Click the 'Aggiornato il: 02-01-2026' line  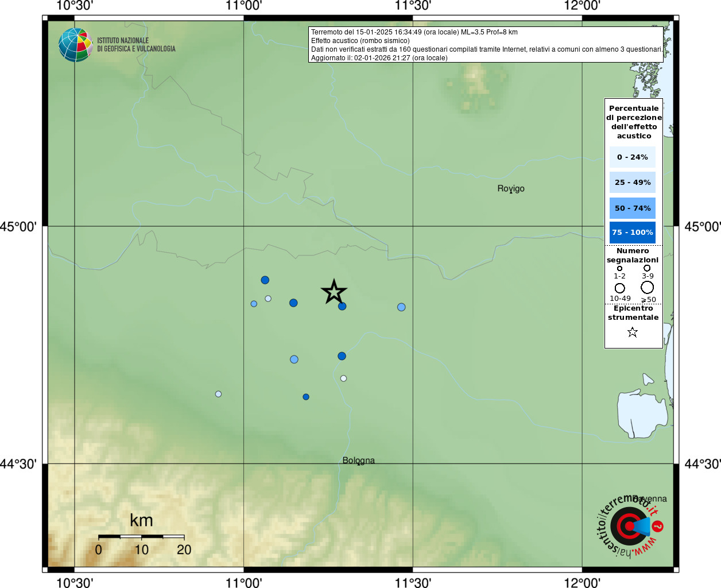[379, 58]
